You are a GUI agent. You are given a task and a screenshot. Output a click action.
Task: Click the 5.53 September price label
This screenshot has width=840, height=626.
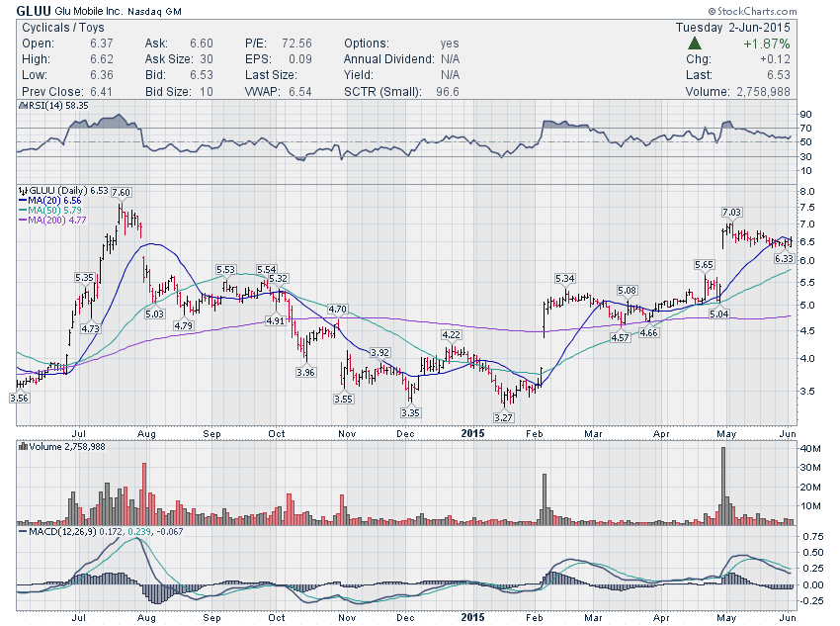click(225, 270)
